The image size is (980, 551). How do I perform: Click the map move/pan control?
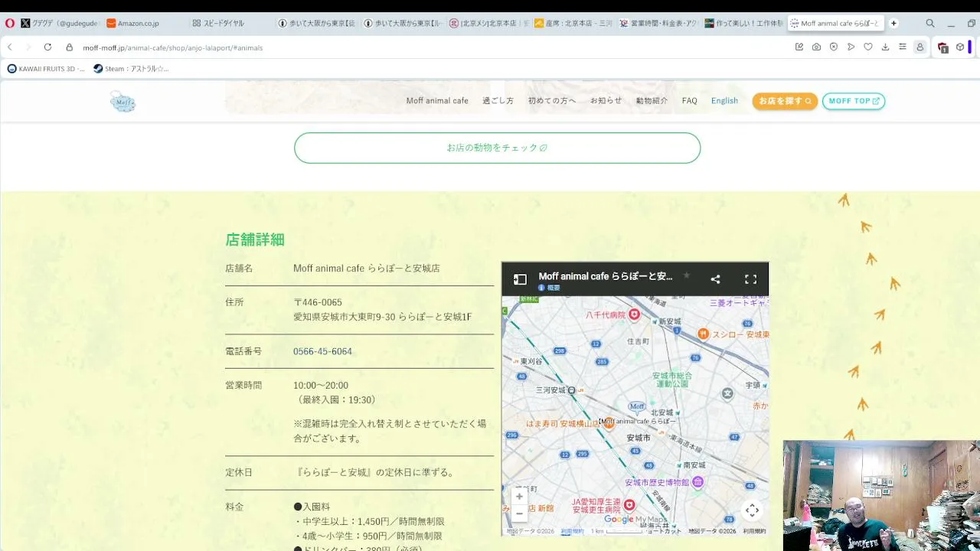point(752,510)
